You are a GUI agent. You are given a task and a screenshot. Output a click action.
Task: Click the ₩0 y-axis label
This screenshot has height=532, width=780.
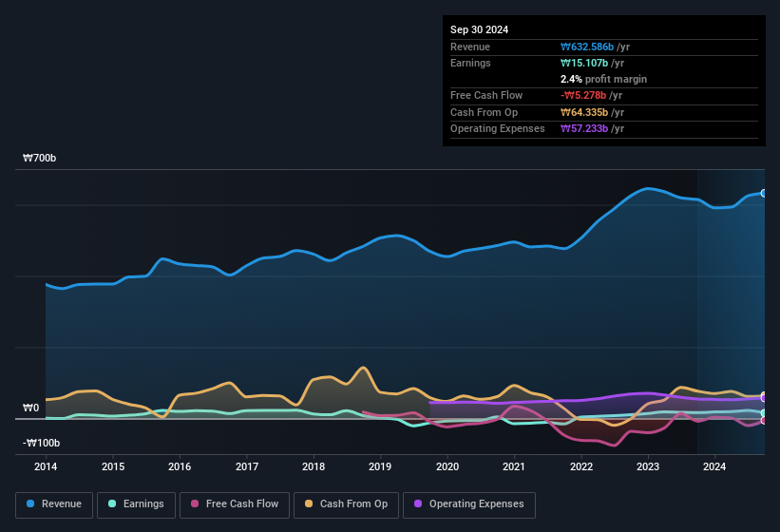tap(30, 408)
